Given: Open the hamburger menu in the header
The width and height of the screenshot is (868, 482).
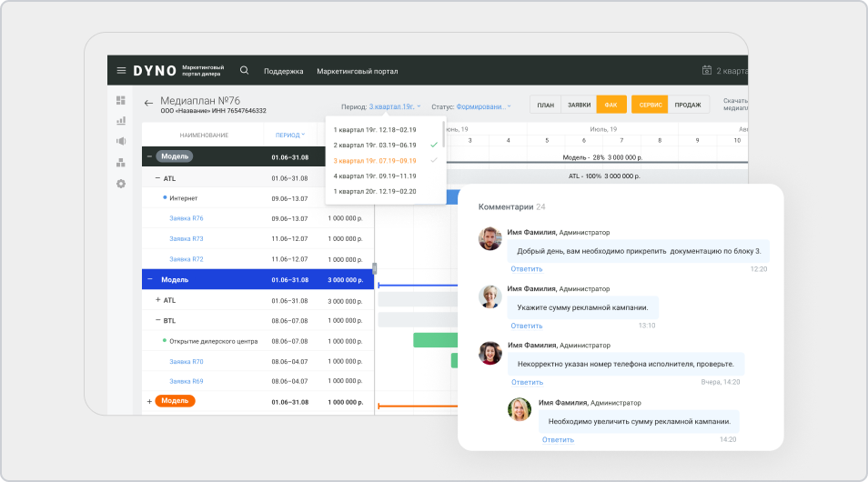Looking at the screenshot, I should click(x=121, y=71).
